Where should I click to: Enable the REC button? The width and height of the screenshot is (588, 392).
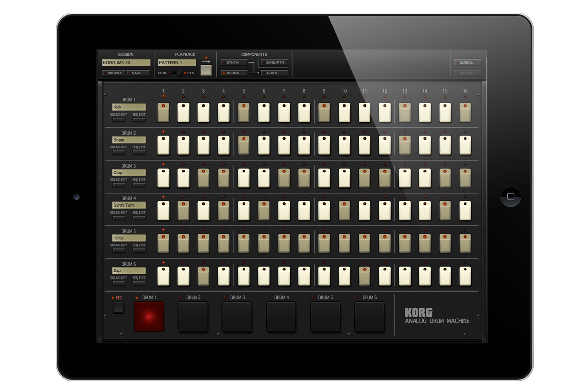[119, 308]
